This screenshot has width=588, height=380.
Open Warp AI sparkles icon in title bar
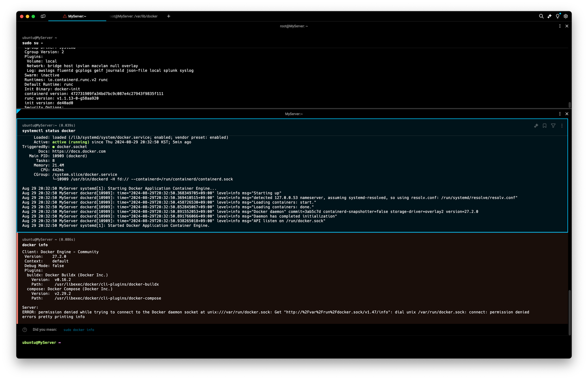point(549,16)
